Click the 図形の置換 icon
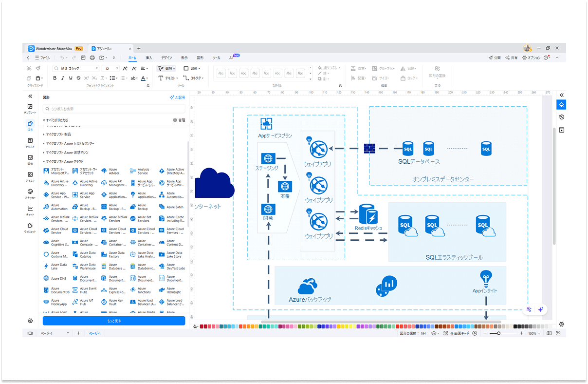The height and width of the screenshot is (384, 588). 437,72
